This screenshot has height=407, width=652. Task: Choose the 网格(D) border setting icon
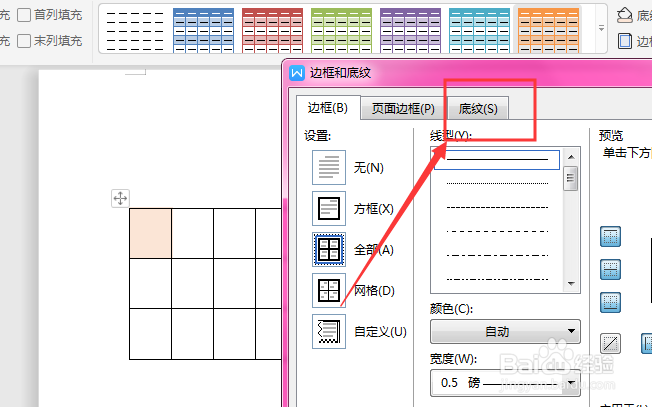tap(329, 290)
